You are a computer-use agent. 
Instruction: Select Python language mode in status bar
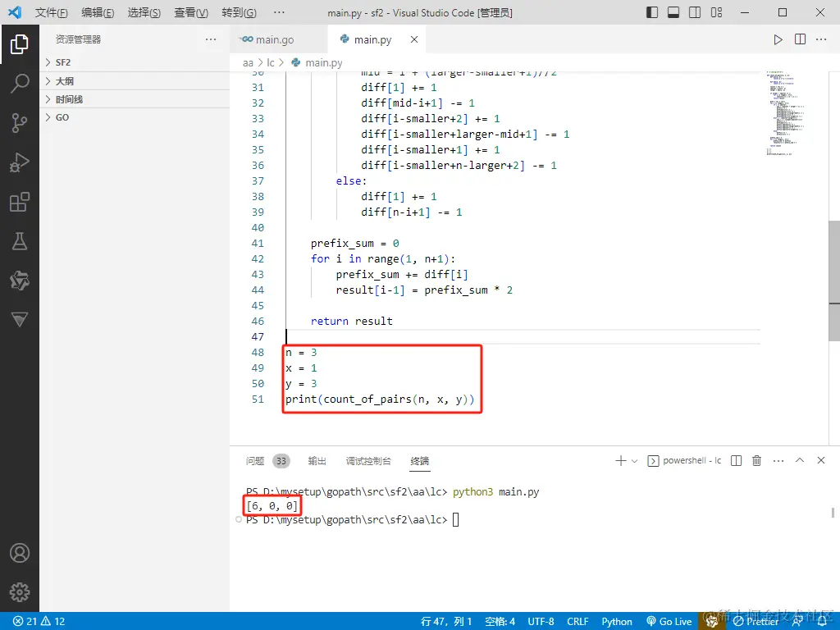[617, 622]
